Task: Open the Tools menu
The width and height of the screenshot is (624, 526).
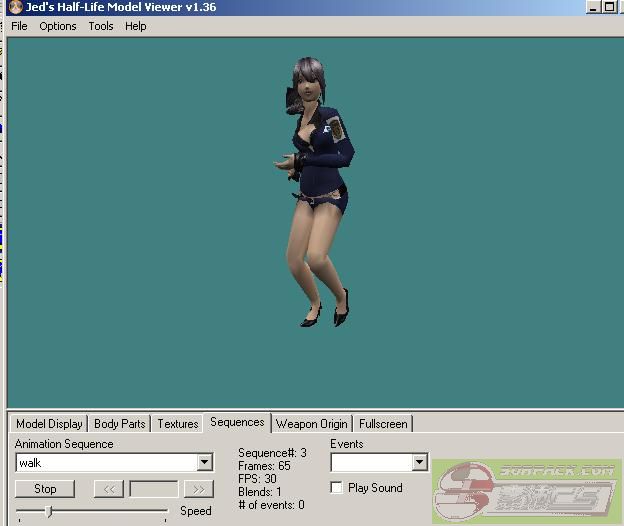Action: (x=101, y=26)
